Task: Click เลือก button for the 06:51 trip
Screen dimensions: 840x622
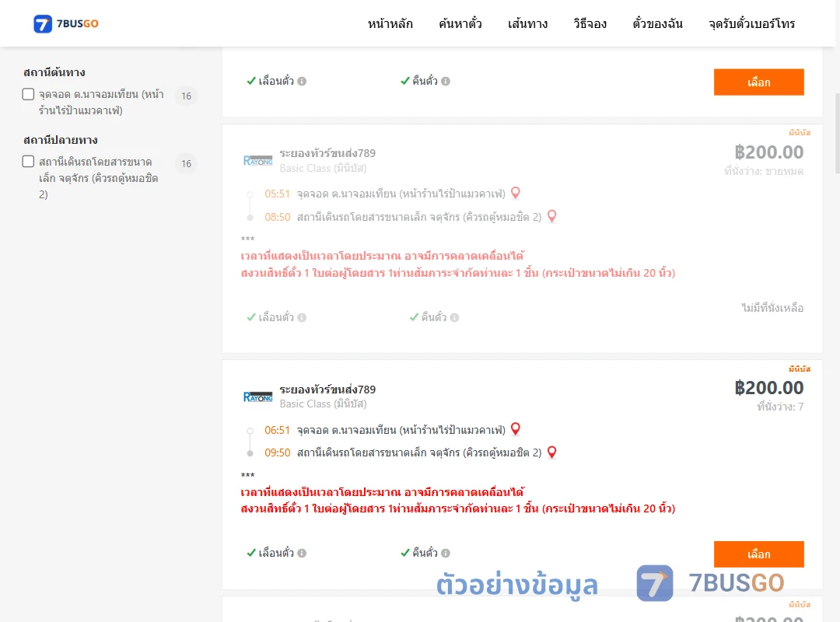Action: coord(758,554)
